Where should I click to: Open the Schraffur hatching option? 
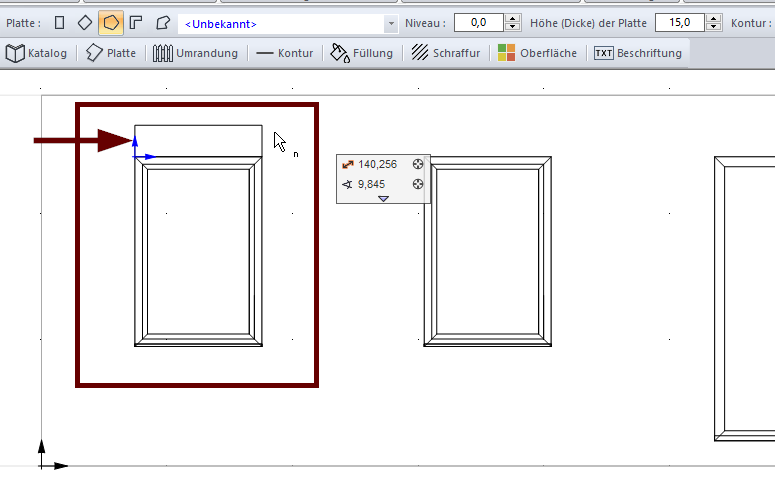[x=445, y=53]
